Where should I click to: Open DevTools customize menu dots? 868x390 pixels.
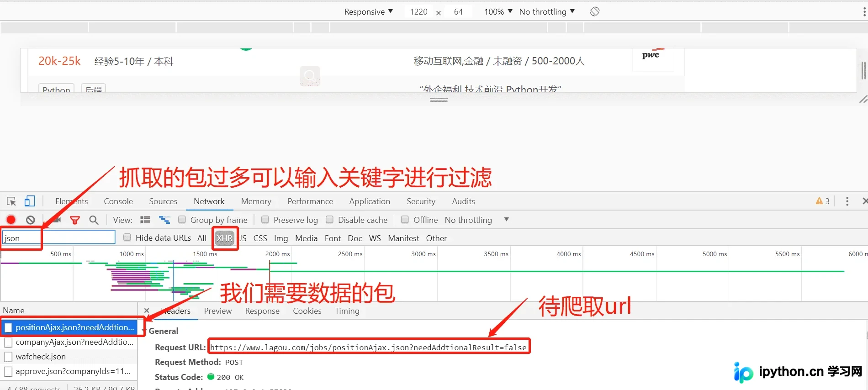point(847,201)
